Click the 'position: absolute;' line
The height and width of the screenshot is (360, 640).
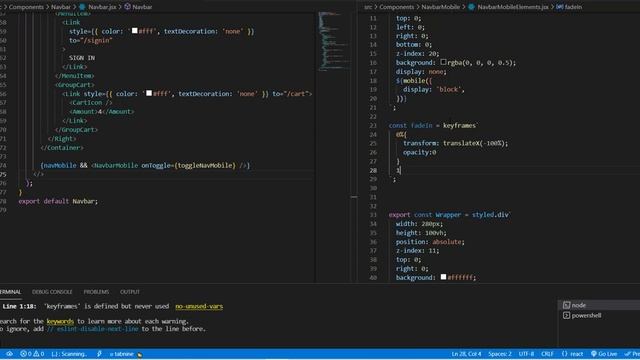pos(430,242)
